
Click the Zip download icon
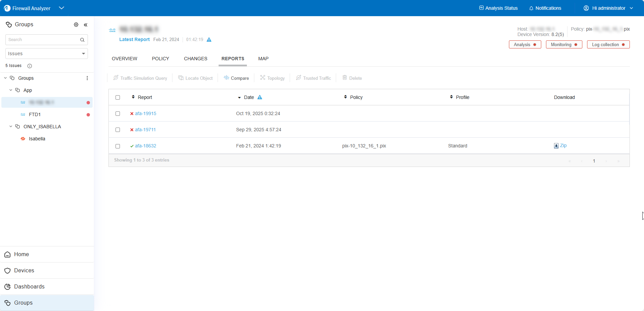point(556,146)
